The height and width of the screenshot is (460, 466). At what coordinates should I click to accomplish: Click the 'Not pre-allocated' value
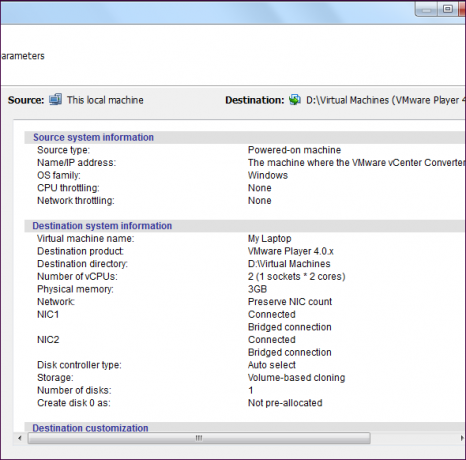pyautogui.click(x=285, y=403)
